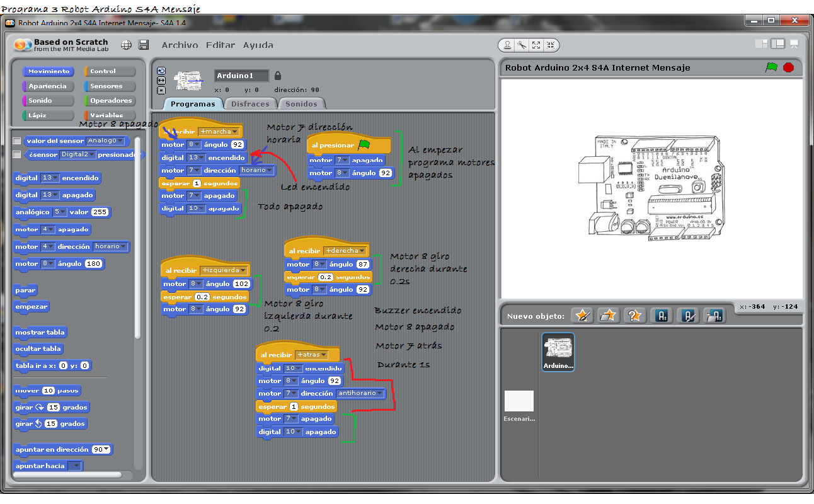The width and height of the screenshot is (814, 504).
Task: Choose new sprite from file icon
Action: [607, 316]
